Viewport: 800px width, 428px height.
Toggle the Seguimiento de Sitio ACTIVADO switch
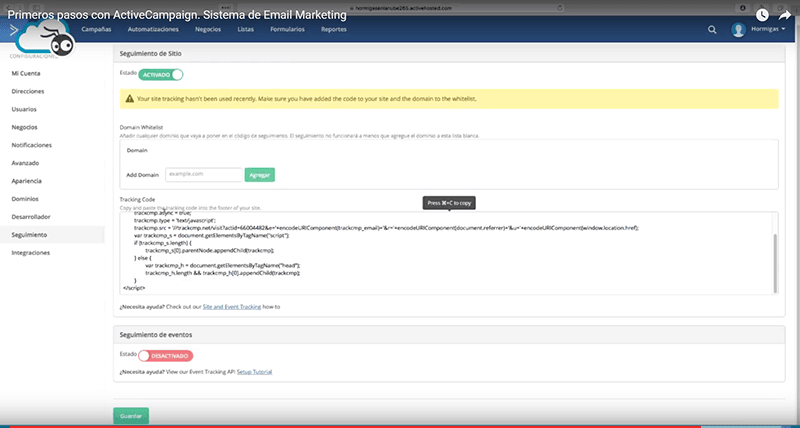(x=160, y=74)
